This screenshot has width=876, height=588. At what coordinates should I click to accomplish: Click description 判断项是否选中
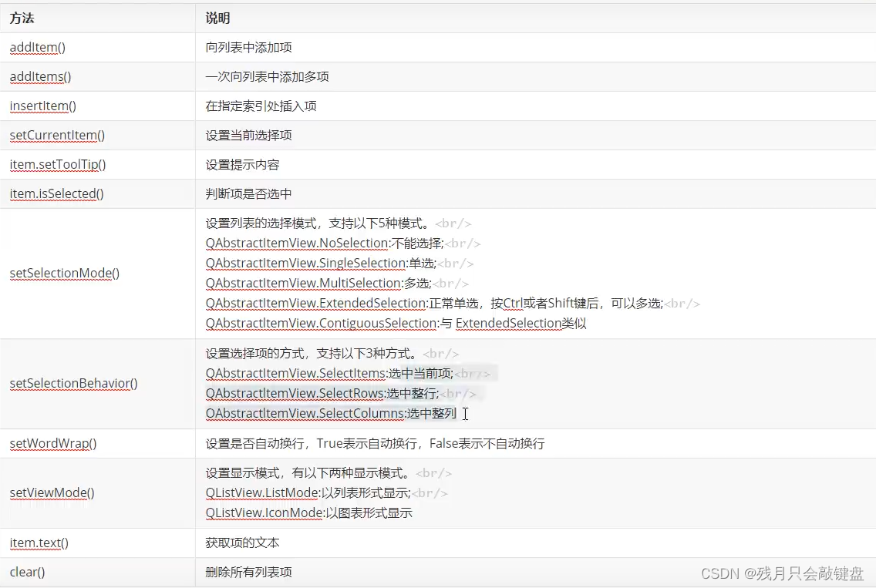tap(248, 193)
